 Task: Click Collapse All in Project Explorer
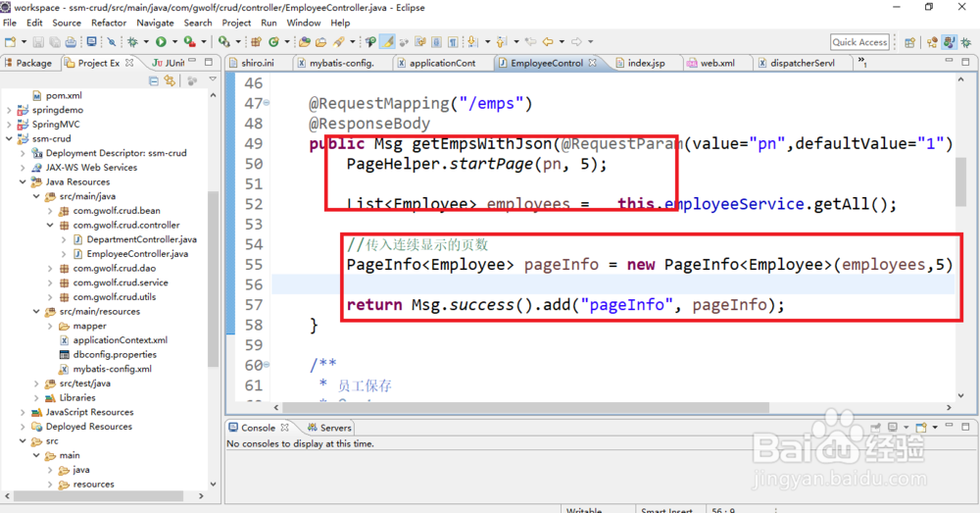coord(154,80)
